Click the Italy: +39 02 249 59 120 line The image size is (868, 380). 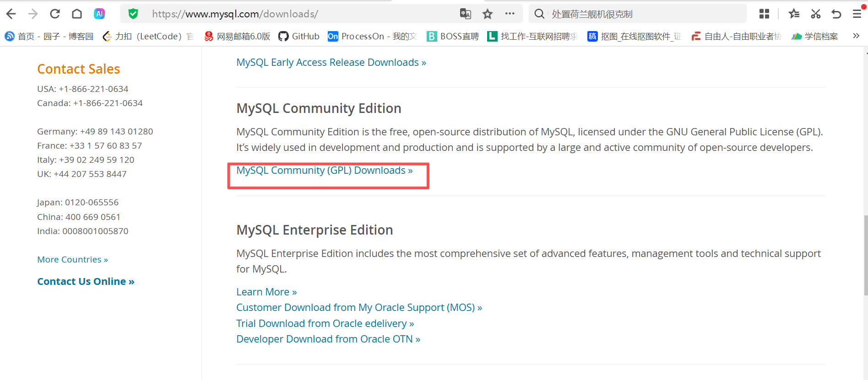(86, 160)
